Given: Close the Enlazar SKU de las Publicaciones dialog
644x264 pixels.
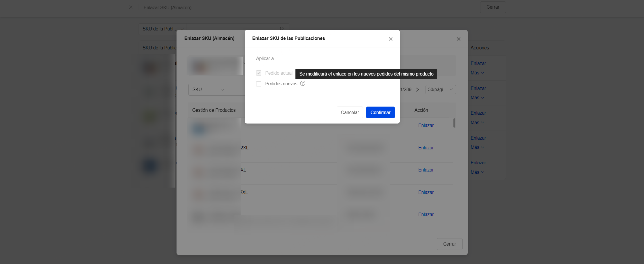Looking at the screenshot, I should pos(390,39).
